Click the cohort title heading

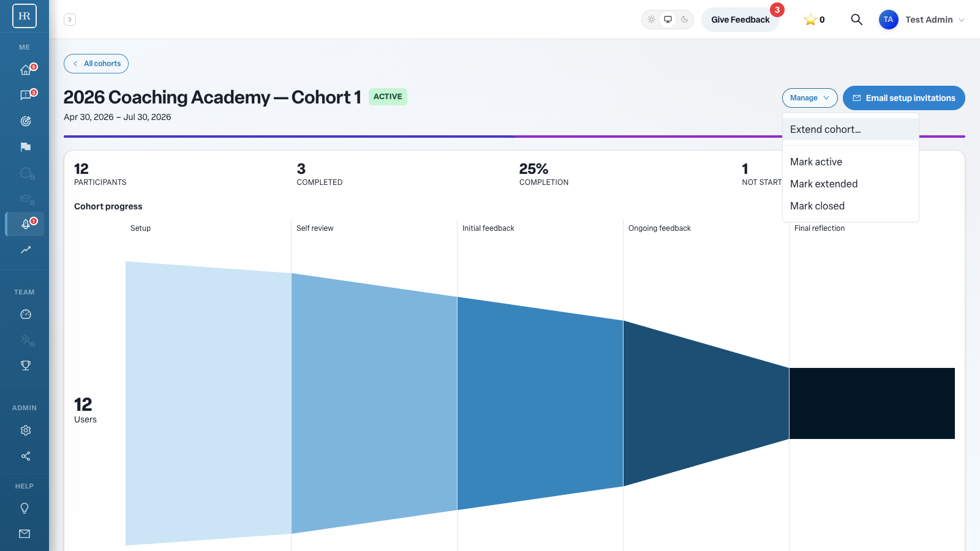tap(213, 97)
